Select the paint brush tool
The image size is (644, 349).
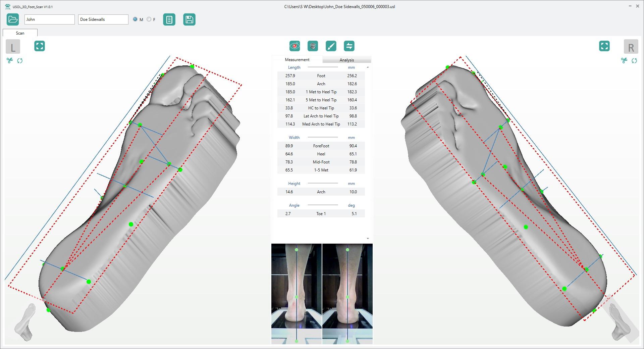click(331, 46)
